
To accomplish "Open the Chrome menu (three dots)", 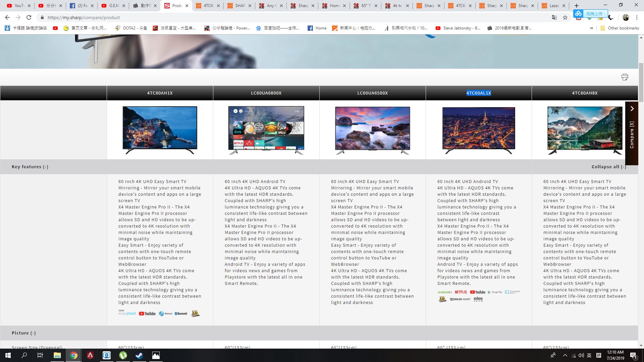I will click(x=637, y=17).
